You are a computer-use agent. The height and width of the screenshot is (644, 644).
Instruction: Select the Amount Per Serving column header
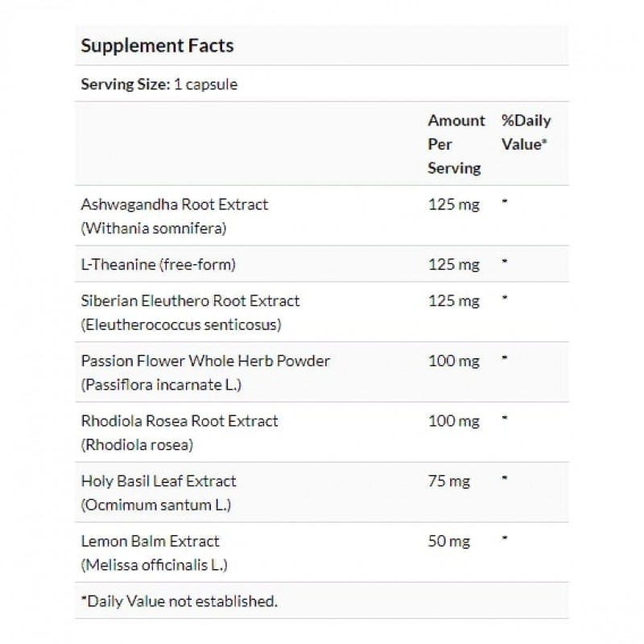[x=456, y=144]
